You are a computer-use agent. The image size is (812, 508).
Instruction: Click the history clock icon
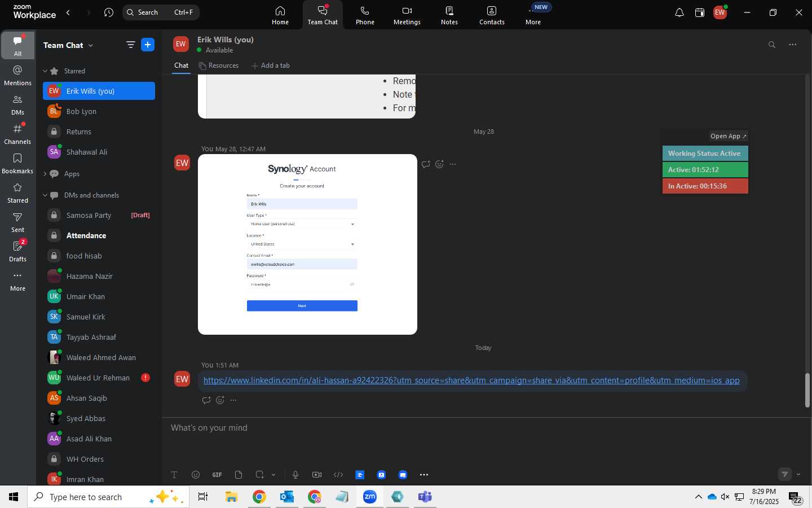pos(109,12)
